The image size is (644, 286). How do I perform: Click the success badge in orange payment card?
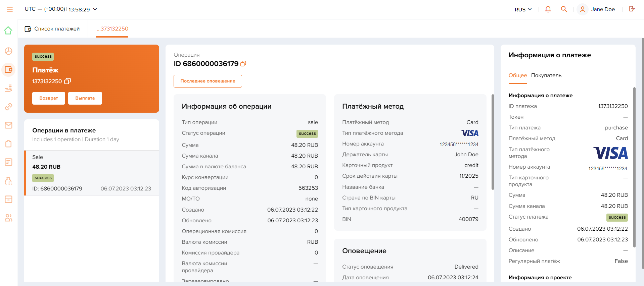[43, 57]
